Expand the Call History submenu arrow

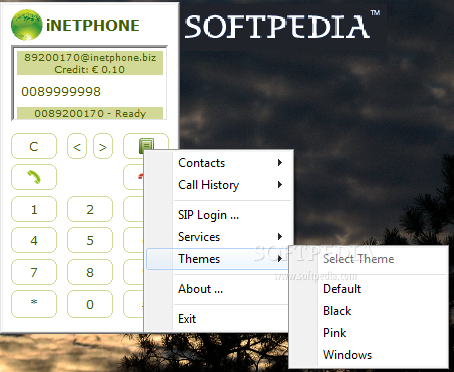pyautogui.click(x=280, y=185)
